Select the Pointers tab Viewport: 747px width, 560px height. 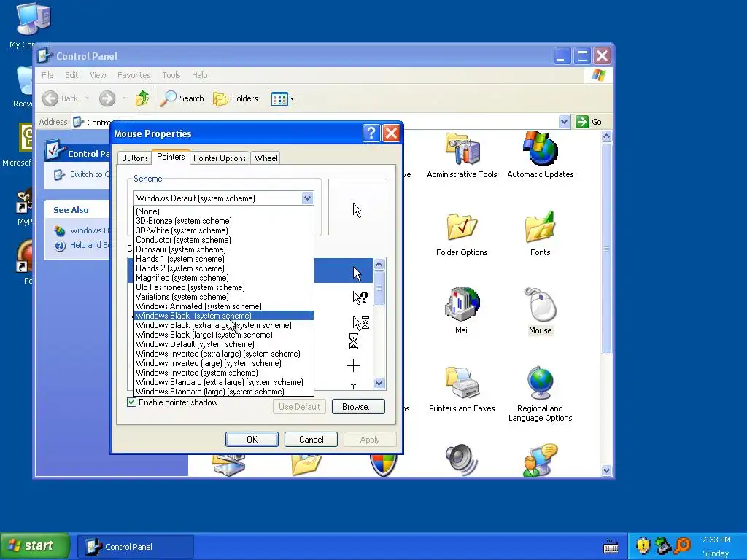(x=171, y=157)
